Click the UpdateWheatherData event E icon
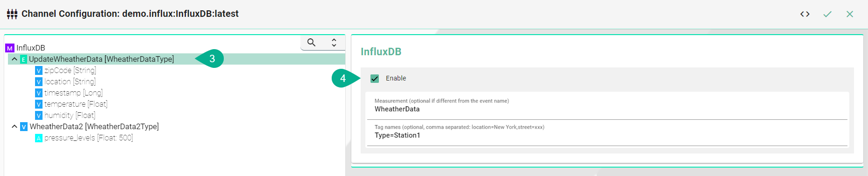The width and height of the screenshot is (868, 176). point(23,59)
